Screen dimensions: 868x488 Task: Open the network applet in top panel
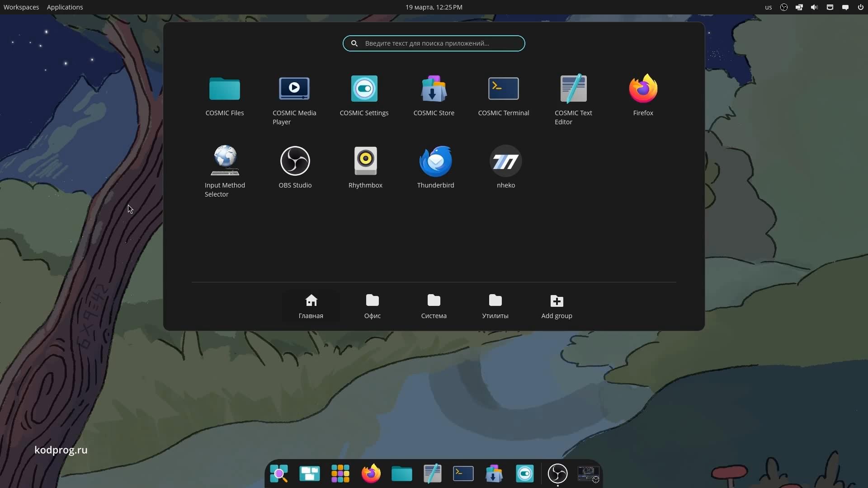click(x=830, y=7)
